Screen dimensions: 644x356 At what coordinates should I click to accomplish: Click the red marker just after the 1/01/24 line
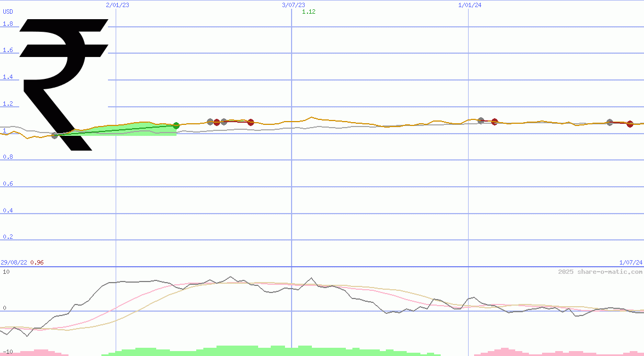tap(494, 122)
